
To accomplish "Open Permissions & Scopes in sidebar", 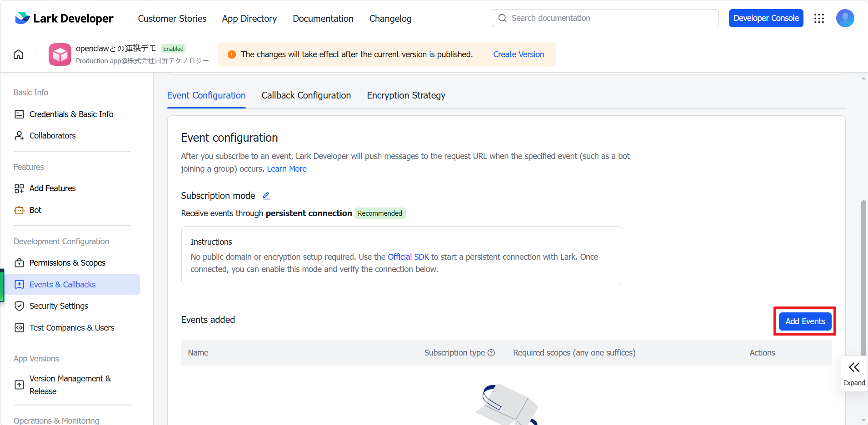I will pos(67,263).
